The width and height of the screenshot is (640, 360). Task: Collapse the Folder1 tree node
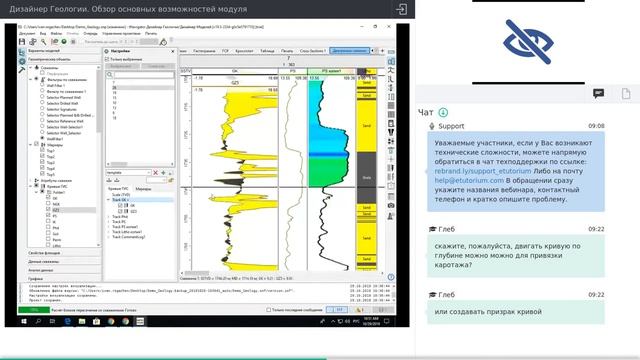(36, 192)
